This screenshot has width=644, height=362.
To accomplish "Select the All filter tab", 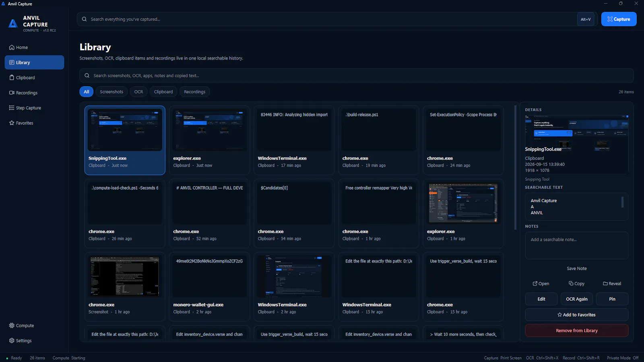I will 87,92.
